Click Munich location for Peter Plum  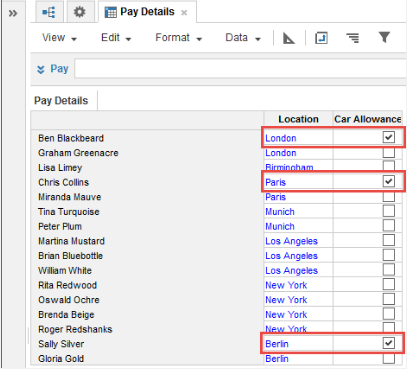280,226
